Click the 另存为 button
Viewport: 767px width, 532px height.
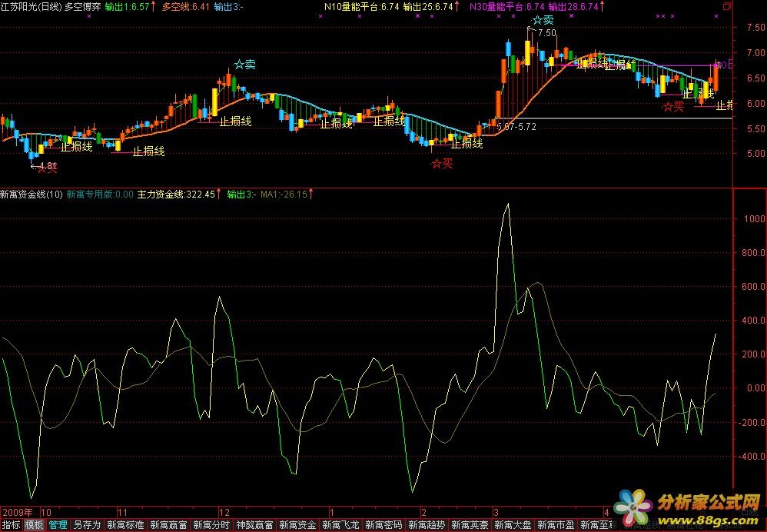pyautogui.click(x=87, y=525)
